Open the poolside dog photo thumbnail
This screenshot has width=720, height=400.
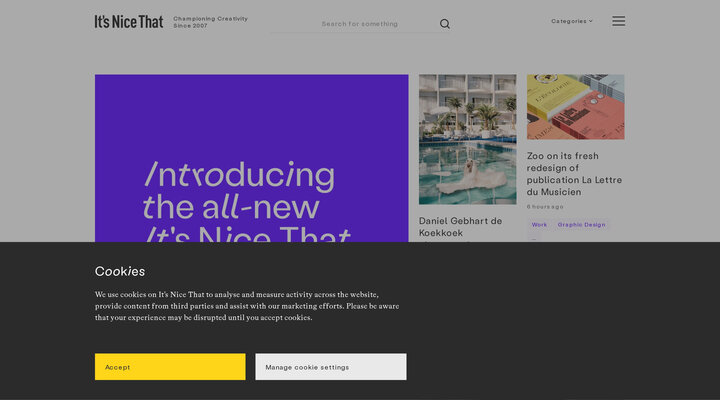pos(467,138)
